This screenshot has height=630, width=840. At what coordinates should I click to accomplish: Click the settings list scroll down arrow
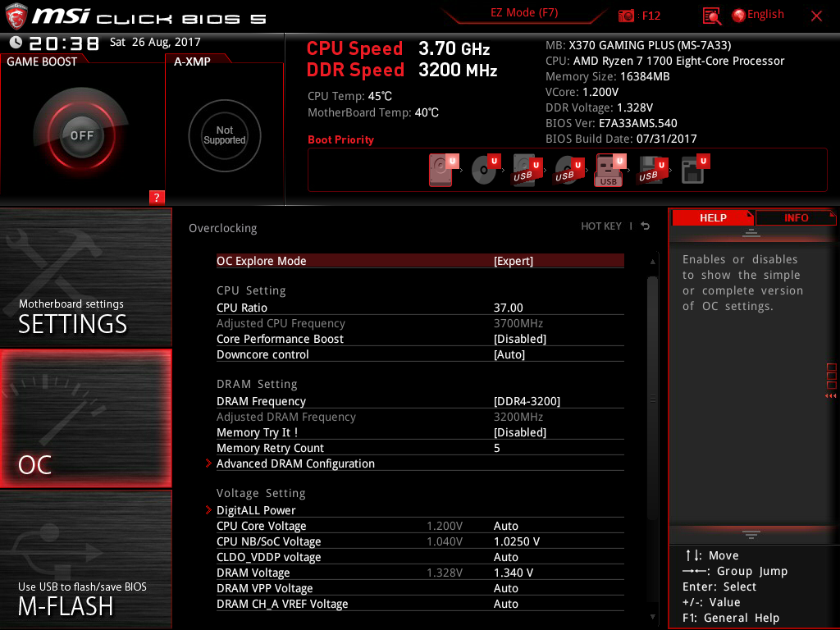[x=652, y=617]
